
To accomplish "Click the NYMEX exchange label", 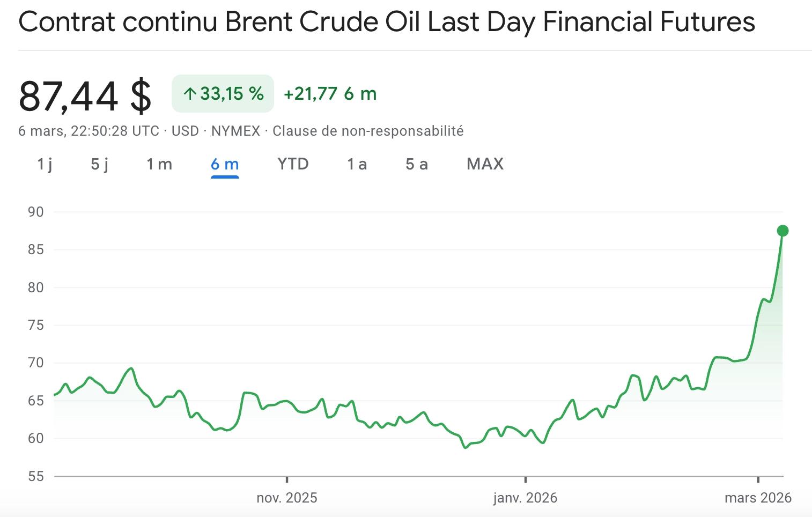I will (x=237, y=130).
